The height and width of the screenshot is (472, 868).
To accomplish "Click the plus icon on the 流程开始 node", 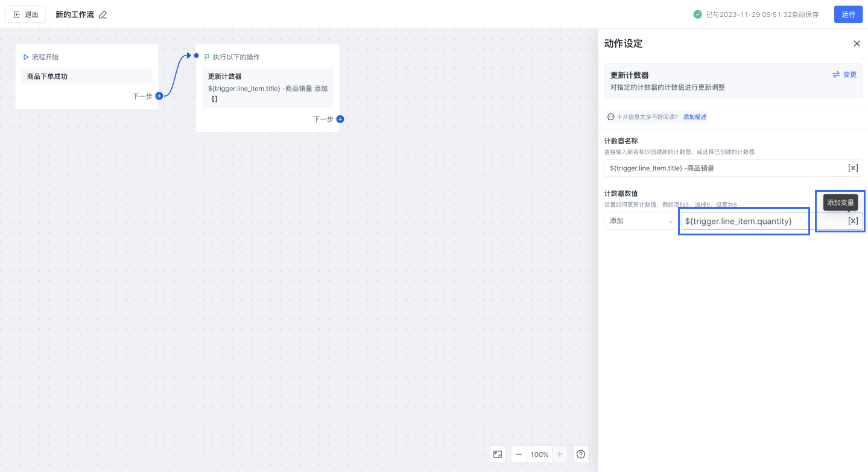I will [x=159, y=96].
